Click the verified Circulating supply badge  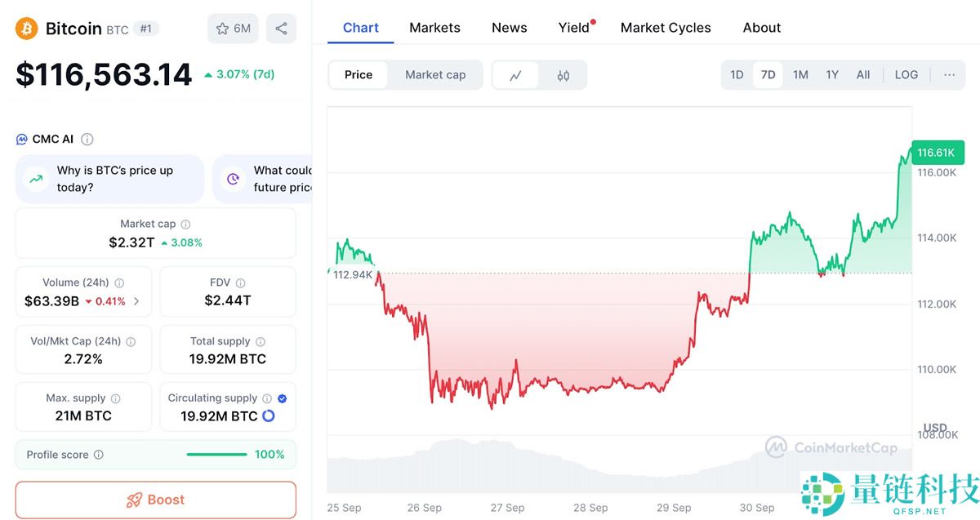click(x=281, y=398)
